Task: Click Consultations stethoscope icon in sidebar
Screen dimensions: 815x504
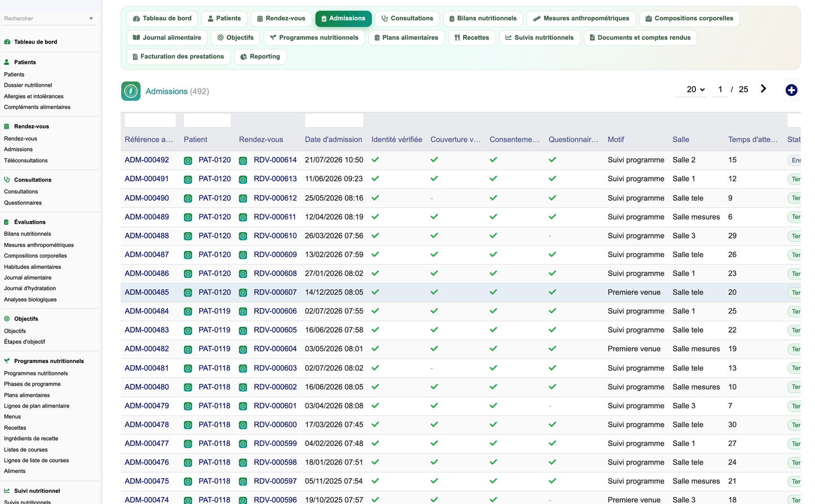Action: (x=7, y=180)
